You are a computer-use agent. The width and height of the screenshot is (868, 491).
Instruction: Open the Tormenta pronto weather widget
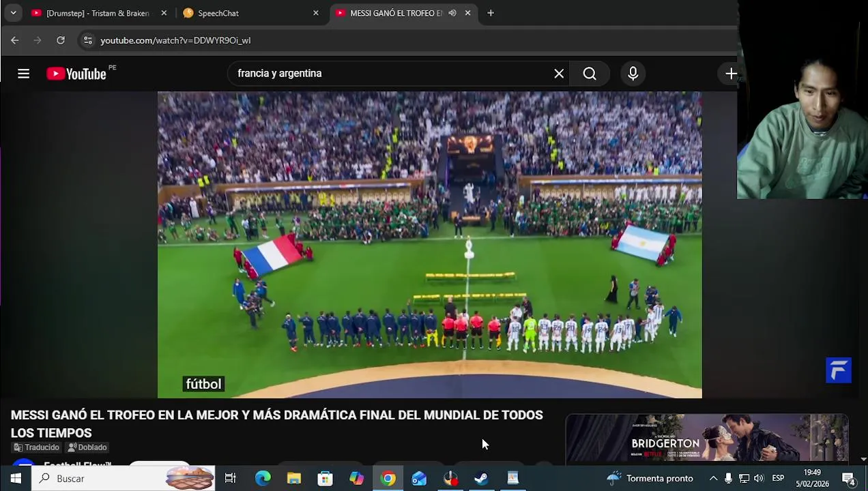(x=650, y=479)
